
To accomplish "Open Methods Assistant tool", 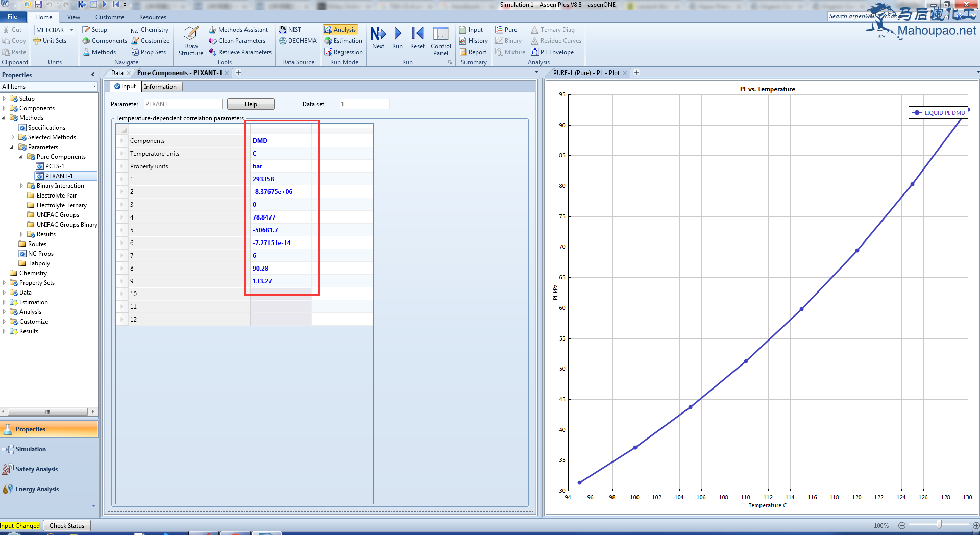I will click(x=238, y=30).
